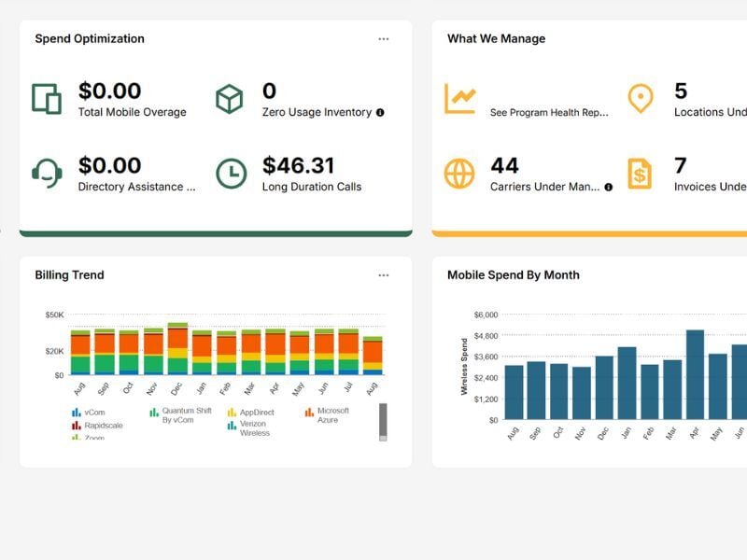Click the Total Mobile Overage devices icon

46,98
